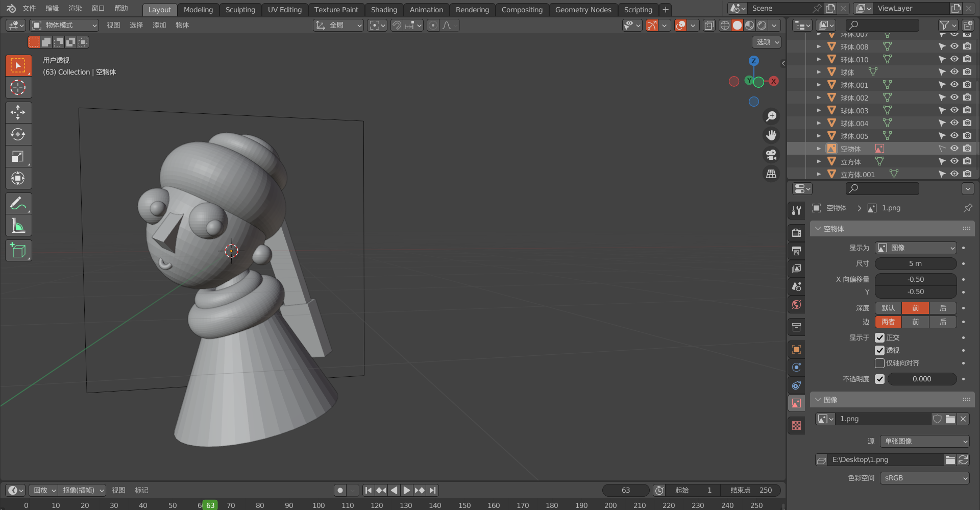Open the 物体模式 mode dropdown
The height and width of the screenshot is (510, 980).
[64, 25]
